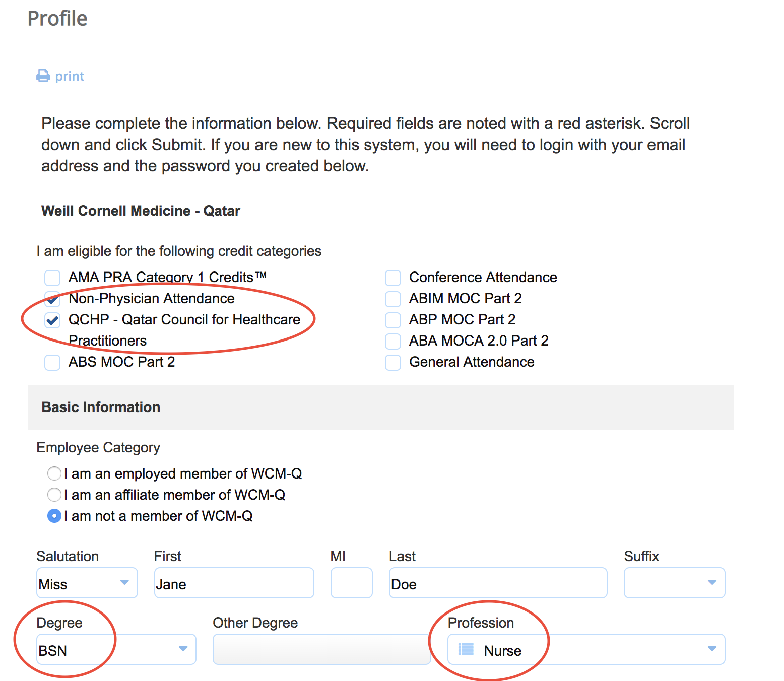Tick the ABS MOC Part 2 checkbox
The height and width of the screenshot is (681, 784).
[52, 362]
